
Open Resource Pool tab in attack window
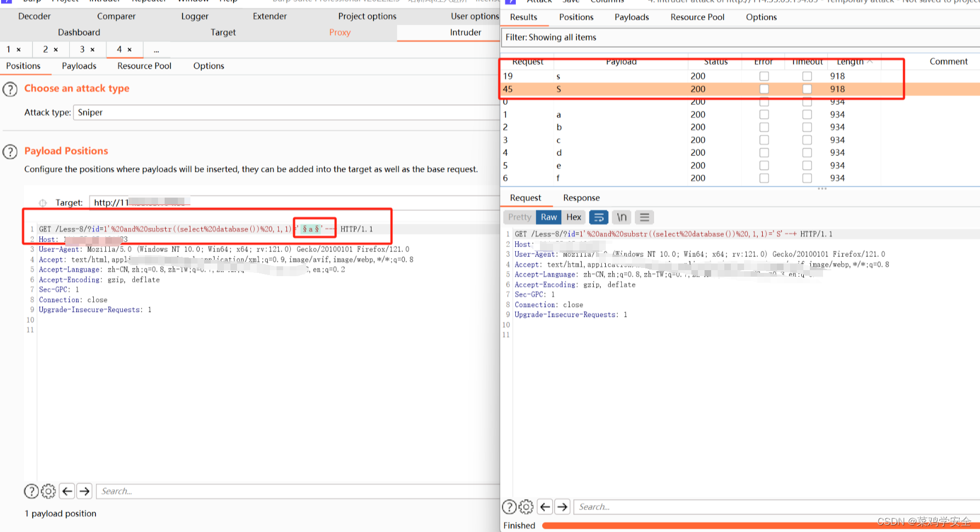697,17
